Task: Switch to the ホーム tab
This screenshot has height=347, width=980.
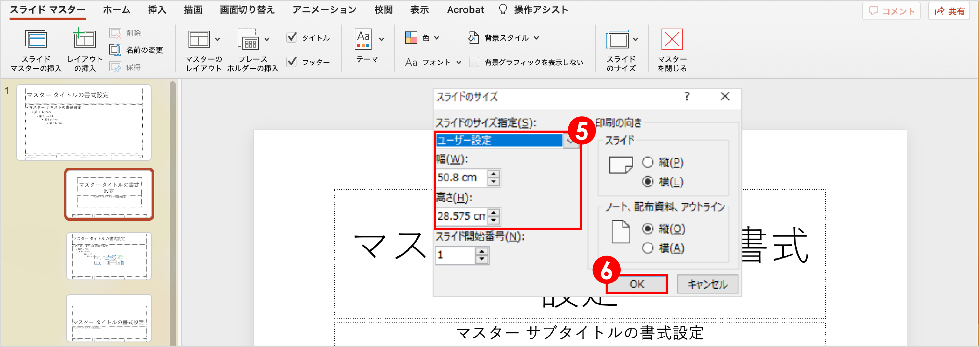Action: tap(116, 10)
